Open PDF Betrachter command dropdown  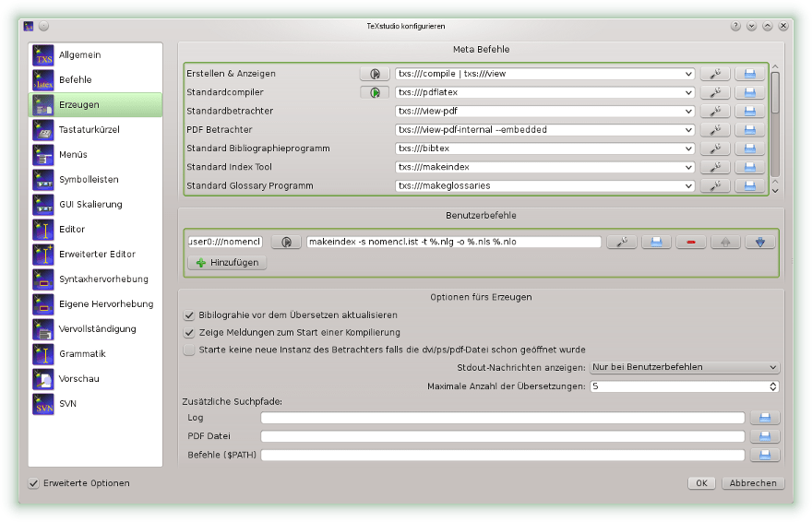click(x=688, y=130)
